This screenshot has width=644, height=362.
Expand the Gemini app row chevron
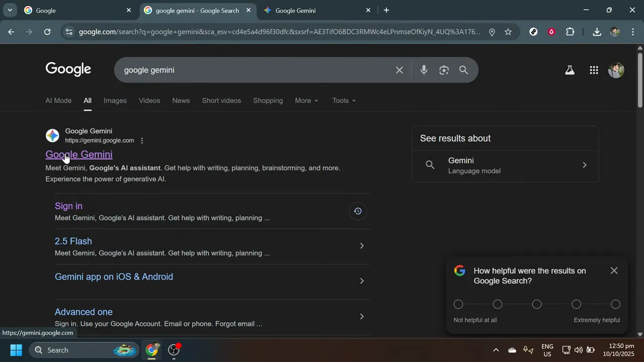pos(362,281)
